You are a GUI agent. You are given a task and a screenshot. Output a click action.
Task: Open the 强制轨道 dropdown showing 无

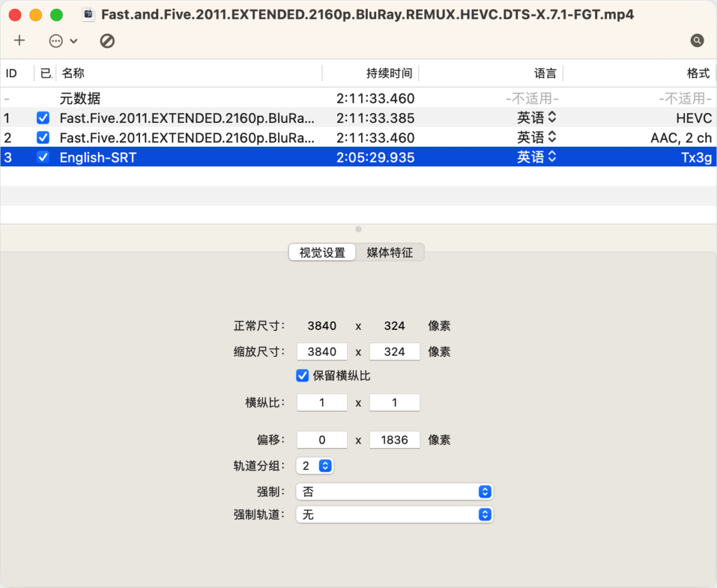395,515
